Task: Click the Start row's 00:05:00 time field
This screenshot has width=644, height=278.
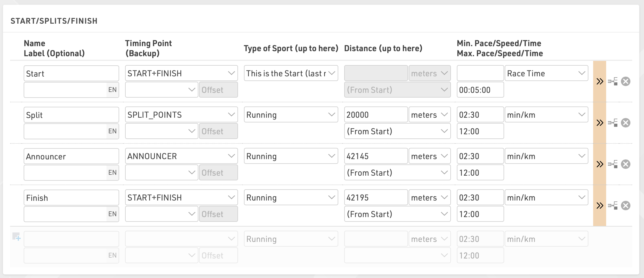Action: point(480,90)
